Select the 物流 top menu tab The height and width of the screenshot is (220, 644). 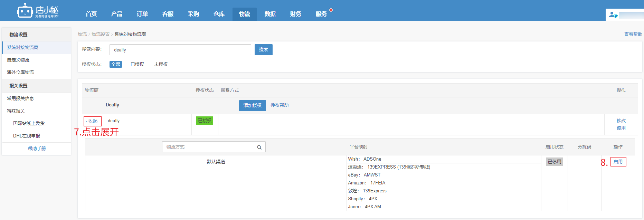(245, 14)
